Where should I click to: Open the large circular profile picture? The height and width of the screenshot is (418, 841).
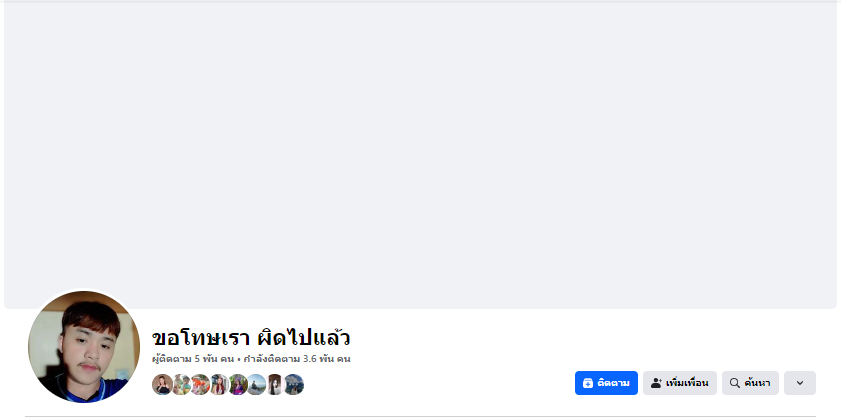[84, 346]
